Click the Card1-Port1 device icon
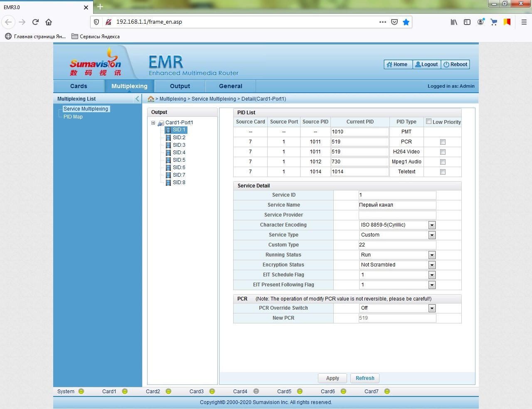The image size is (532, 409). coord(161,123)
